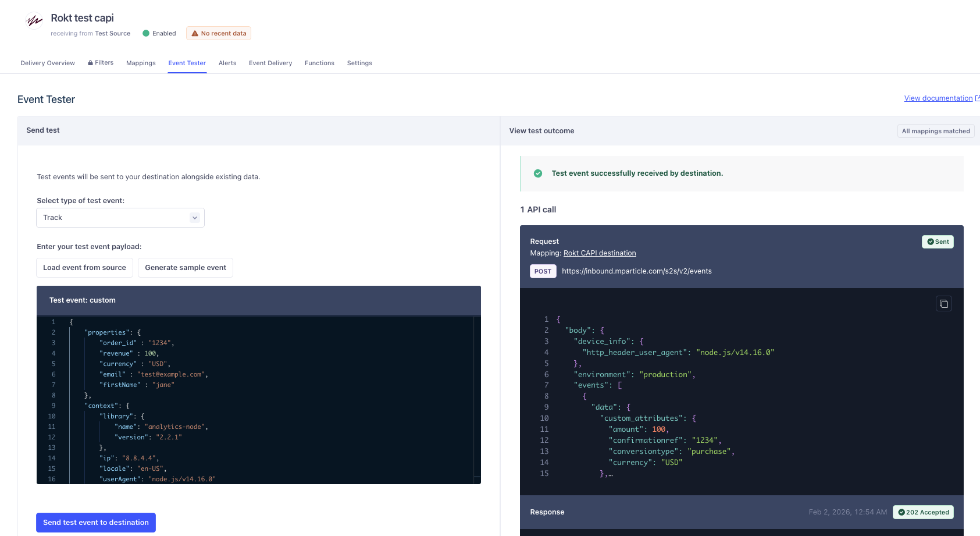Click the 202 Accepted response badge

pyautogui.click(x=922, y=512)
